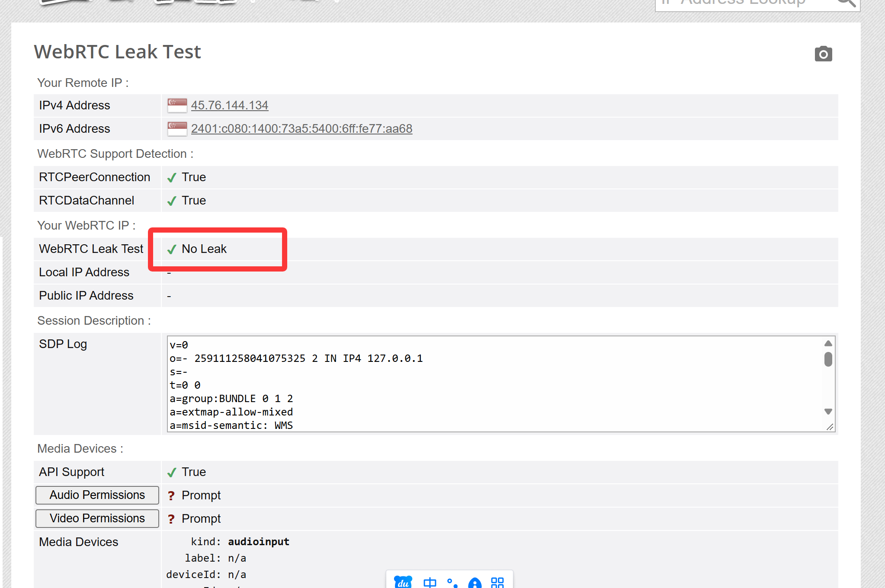
Task: Click the 'Public IP Address' row label
Action: [x=86, y=295]
